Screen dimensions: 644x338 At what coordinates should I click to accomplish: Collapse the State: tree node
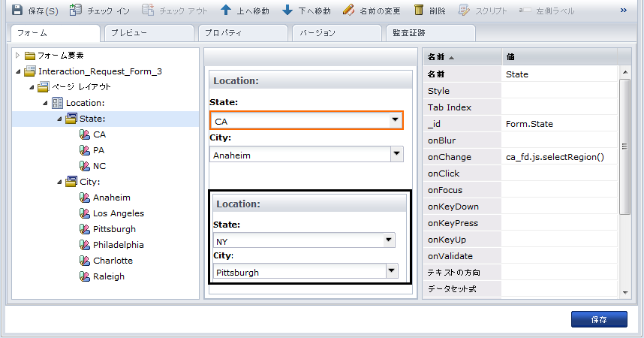tap(59, 119)
